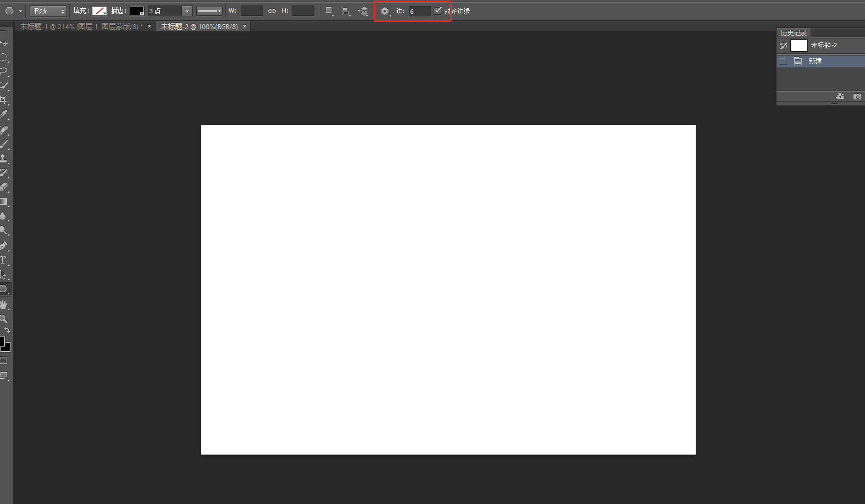Open path operations options

(329, 11)
